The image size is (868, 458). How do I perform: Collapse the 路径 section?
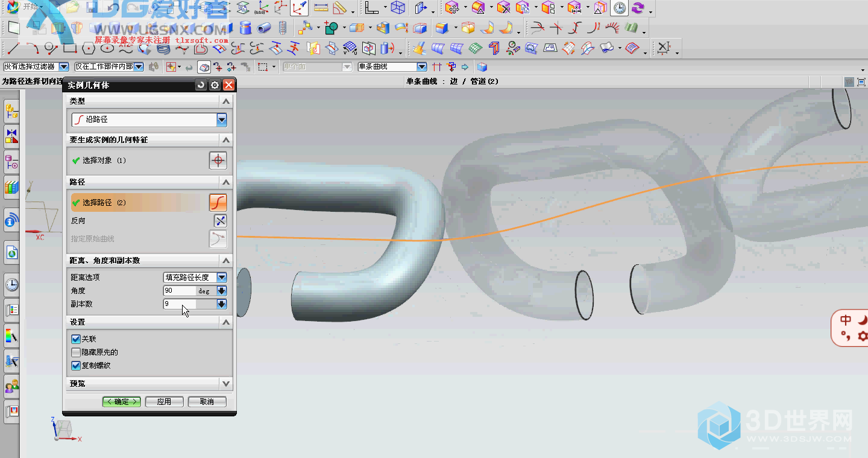click(226, 182)
